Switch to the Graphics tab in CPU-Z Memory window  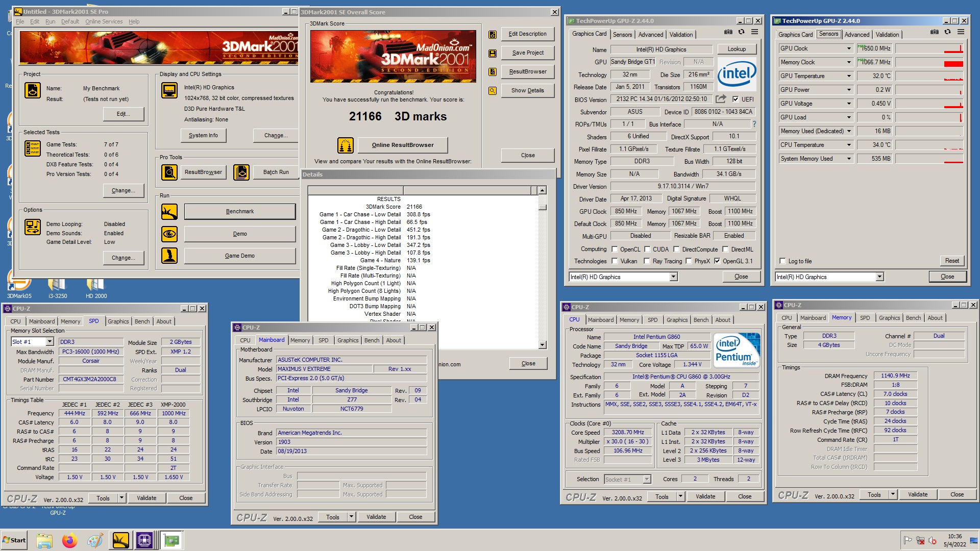pyautogui.click(x=889, y=318)
